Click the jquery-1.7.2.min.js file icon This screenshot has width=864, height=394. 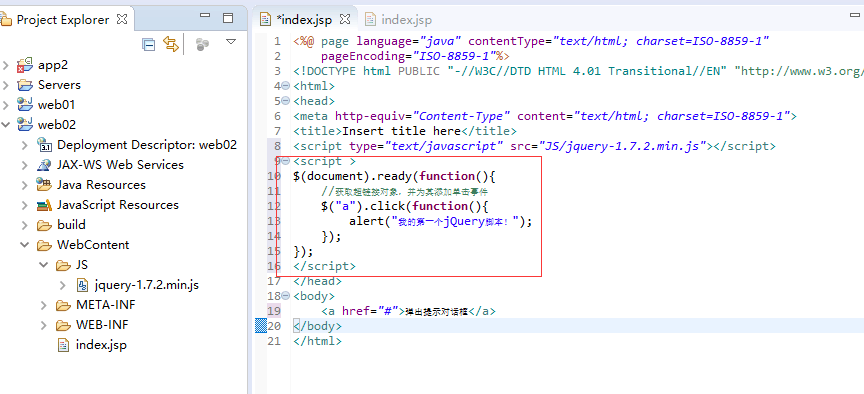[82, 285]
